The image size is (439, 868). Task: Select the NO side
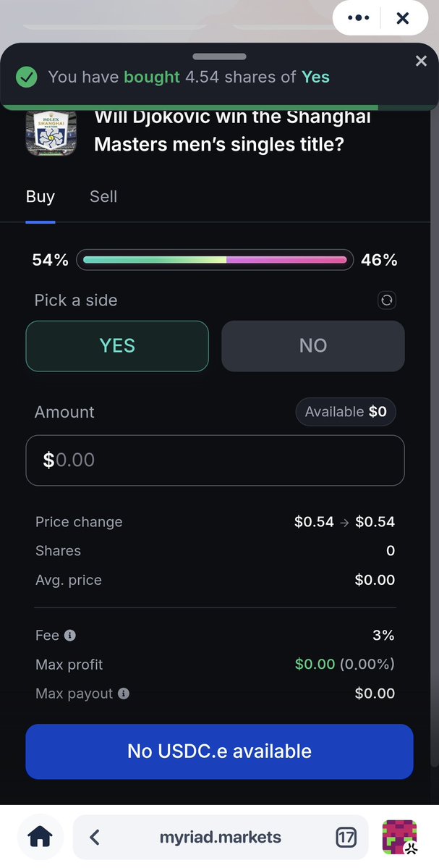click(312, 346)
